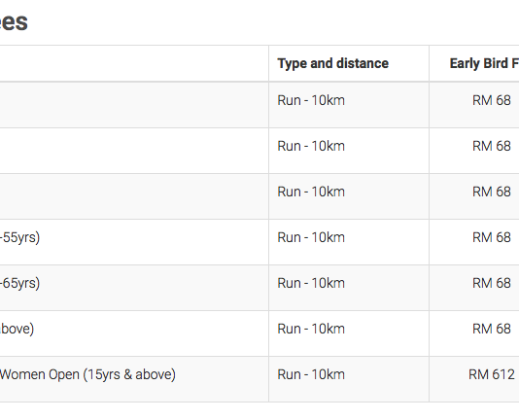
Task: Select 'Run - 10km' in the 55yrs row
Action: (311, 237)
